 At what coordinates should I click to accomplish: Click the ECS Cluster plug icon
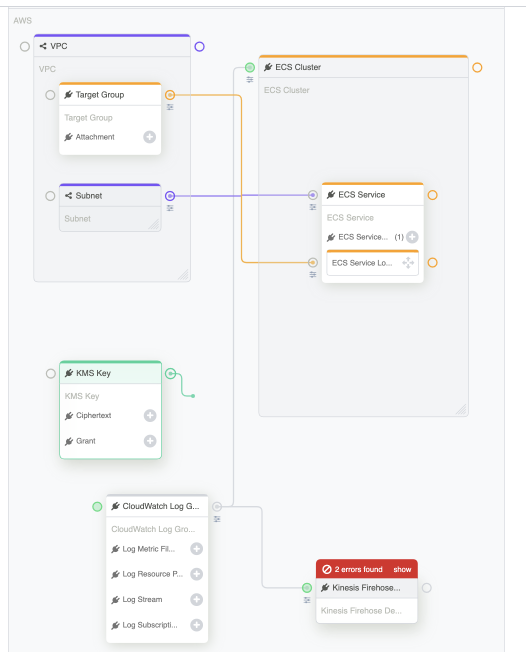point(268,67)
